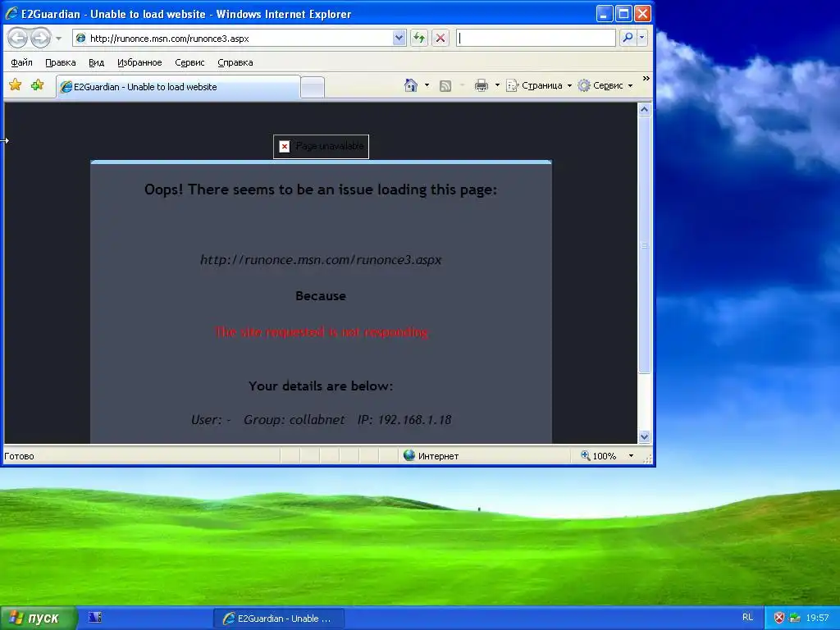840x630 pixels.
Task: Expand the address bar URL history dropdown
Action: (x=399, y=38)
